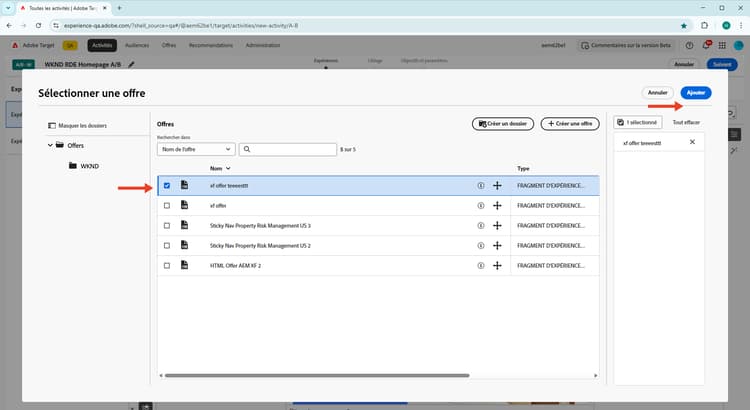Image resolution: width=750 pixels, height=410 pixels.
Task: Open Chrome three-dot menu
Action: 741,25
